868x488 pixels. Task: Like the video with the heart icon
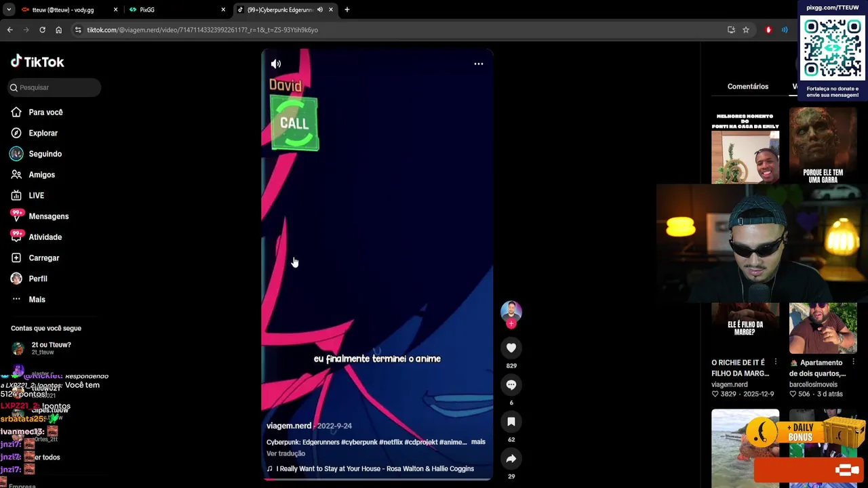pos(511,348)
